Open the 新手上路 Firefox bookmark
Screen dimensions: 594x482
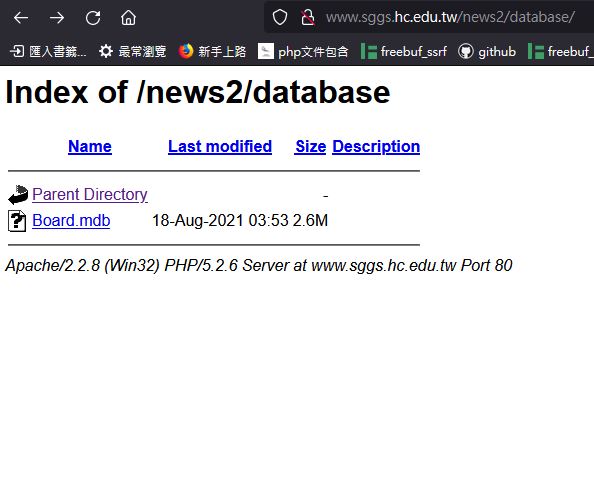pos(212,51)
